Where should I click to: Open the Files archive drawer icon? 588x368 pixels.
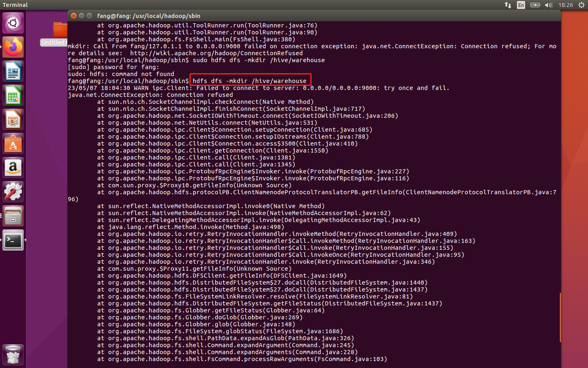pyautogui.click(x=13, y=216)
